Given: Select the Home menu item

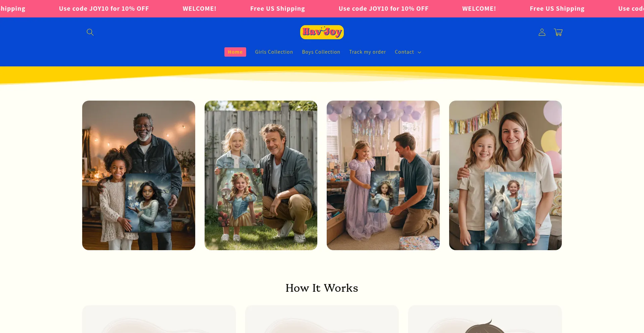Looking at the screenshot, I should coord(235,52).
